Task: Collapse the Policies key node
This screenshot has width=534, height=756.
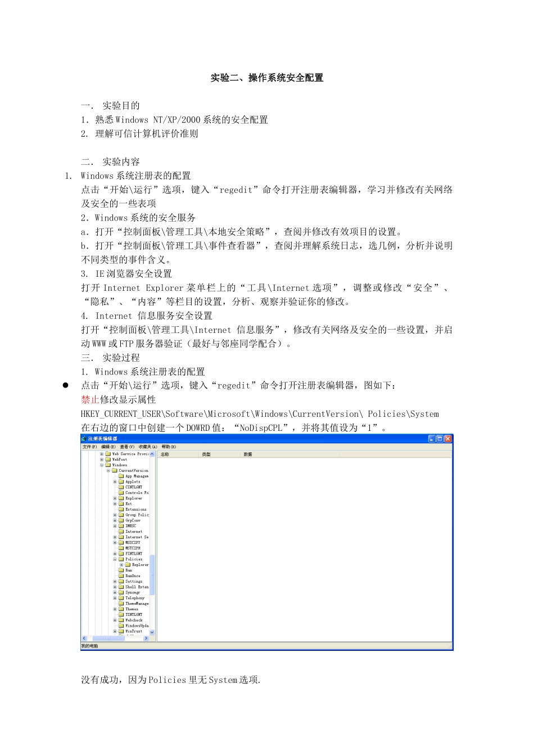Action: point(115,559)
